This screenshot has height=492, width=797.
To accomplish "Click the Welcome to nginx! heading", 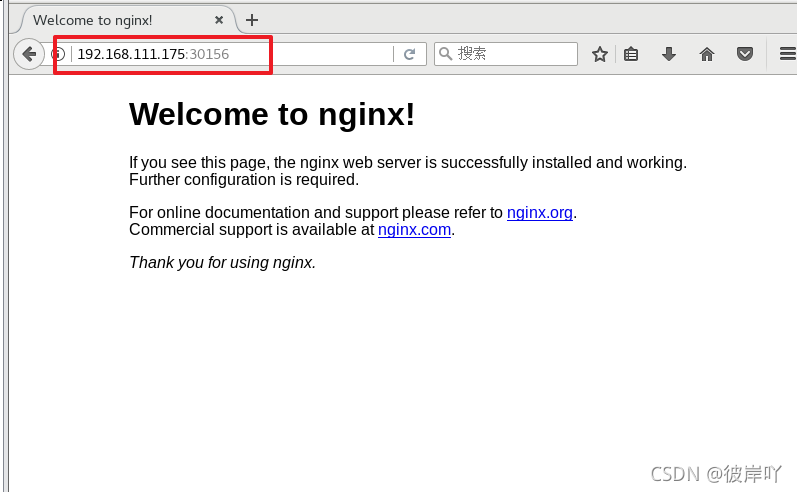I will click(272, 114).
